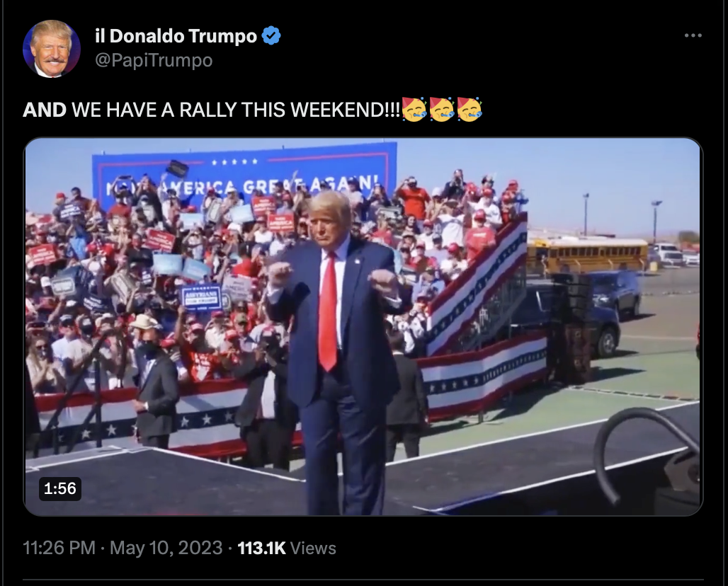Click the bold word AND in the tweet
The image size is (728, 586).
coord(45,110)
